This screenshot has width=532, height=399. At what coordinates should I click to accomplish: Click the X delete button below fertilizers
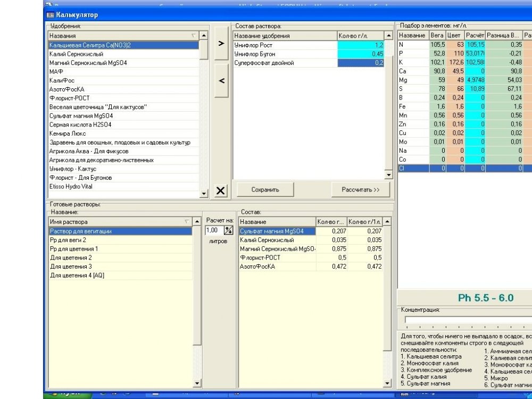click(x=221, y=190)
